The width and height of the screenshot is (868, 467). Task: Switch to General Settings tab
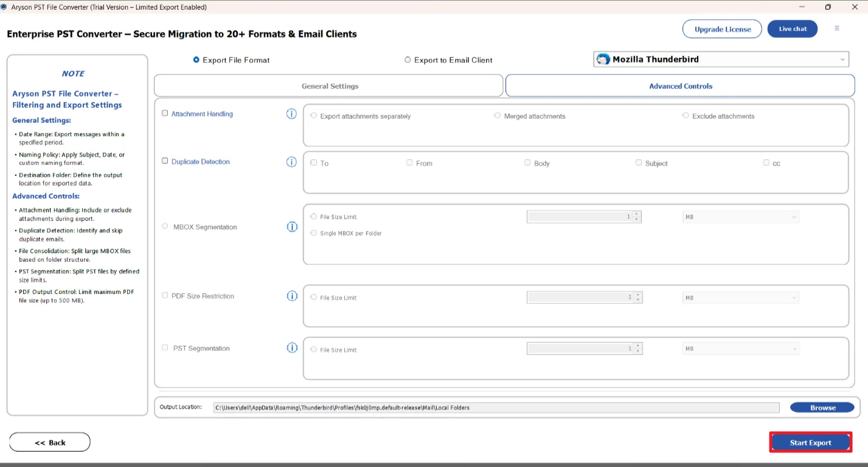pyautogui.click(x=328, y=86)
